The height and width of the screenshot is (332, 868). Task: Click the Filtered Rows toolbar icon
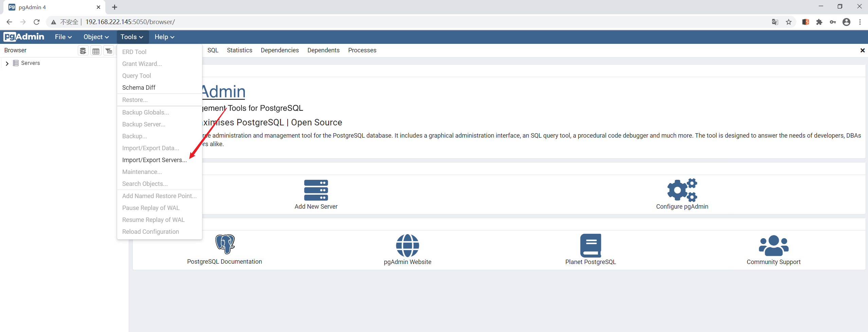click(x=109, y=51)
